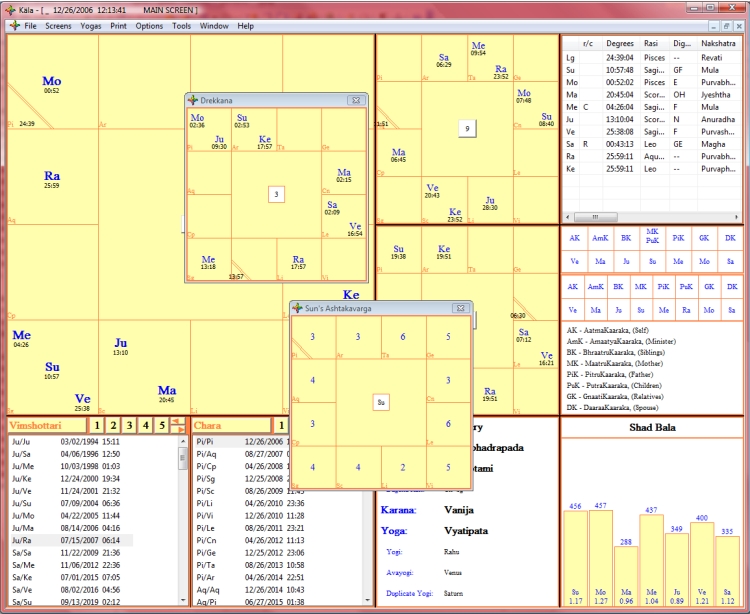Restore the inner MAIN SCREEN child window
750x614 pixels.
tap(726, 26)
